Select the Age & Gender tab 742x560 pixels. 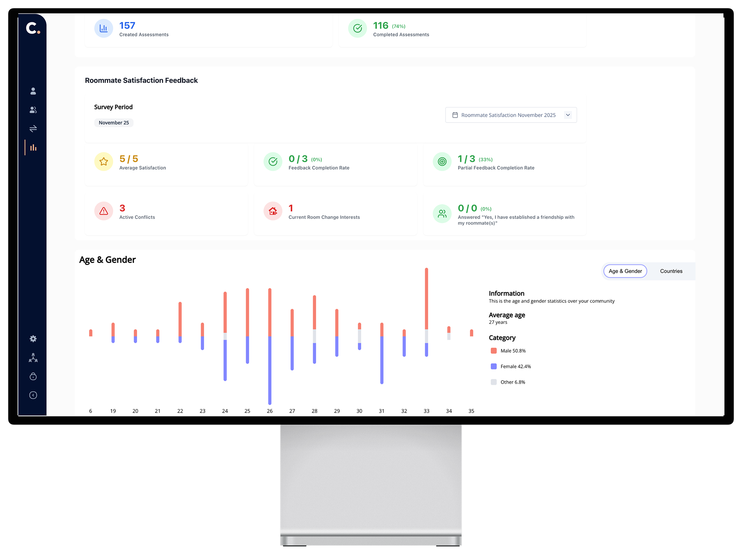coord(625,271)
